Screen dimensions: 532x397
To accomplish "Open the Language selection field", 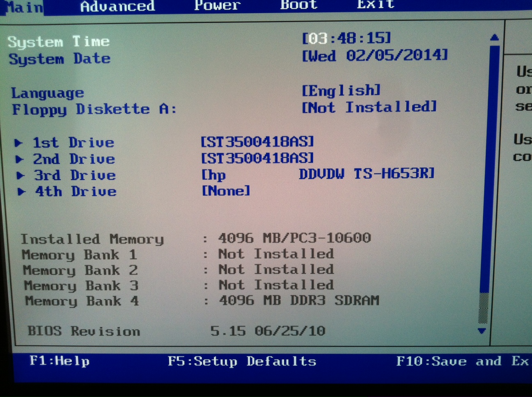I will pyautogui.click(x=342, y=90).
